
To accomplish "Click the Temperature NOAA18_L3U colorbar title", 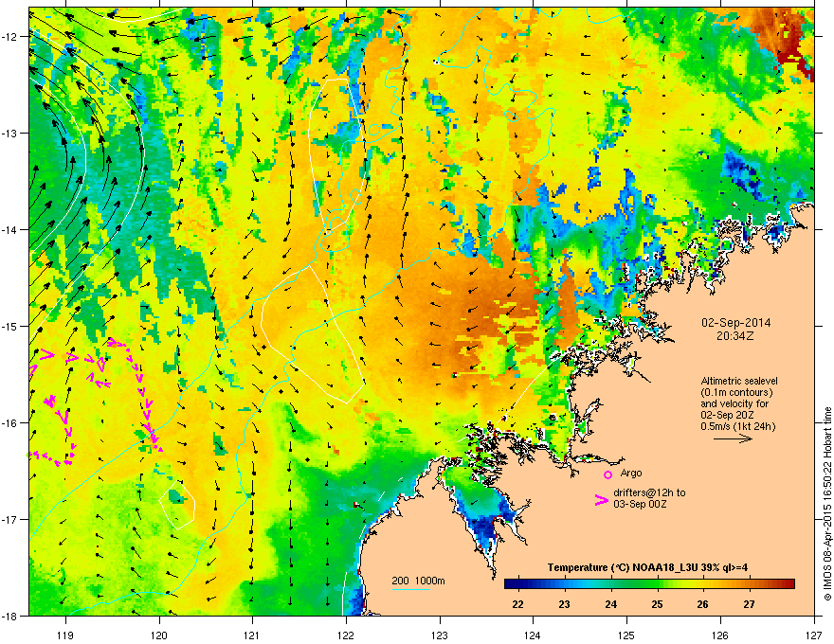I will coord(647,567).
